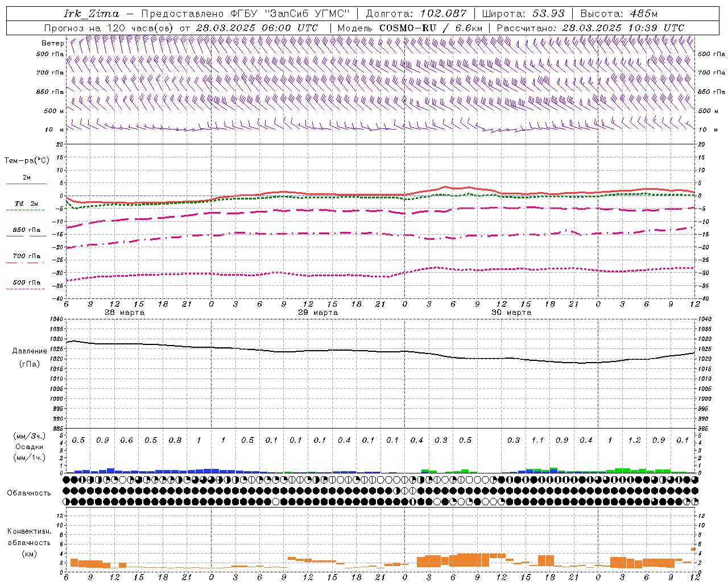
Task: Click the Тем-ра(°C) axis label
Action: point(27,161)
